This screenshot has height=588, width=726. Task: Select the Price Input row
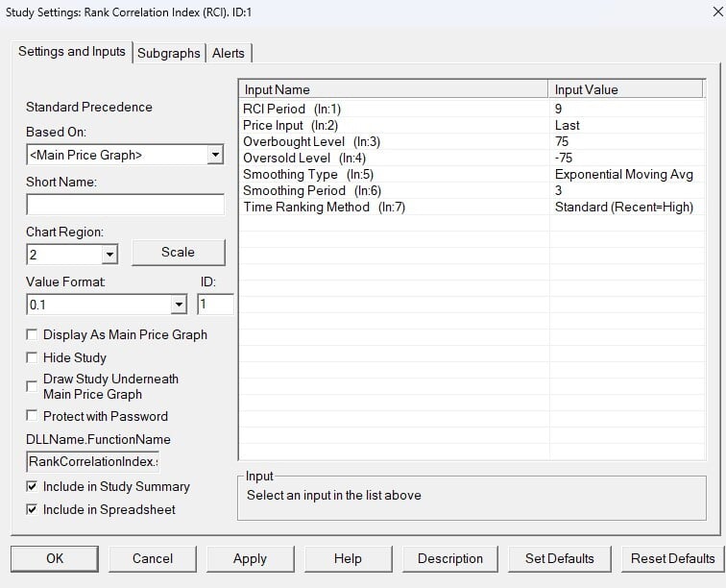[472, 125]
